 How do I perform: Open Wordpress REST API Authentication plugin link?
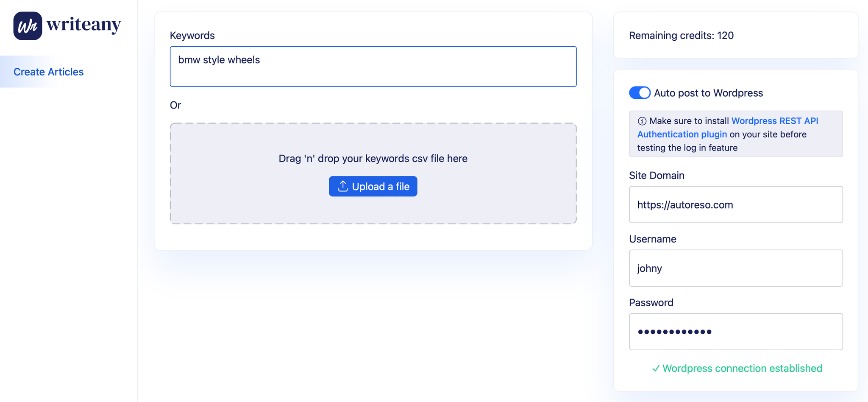coord(728,128)
